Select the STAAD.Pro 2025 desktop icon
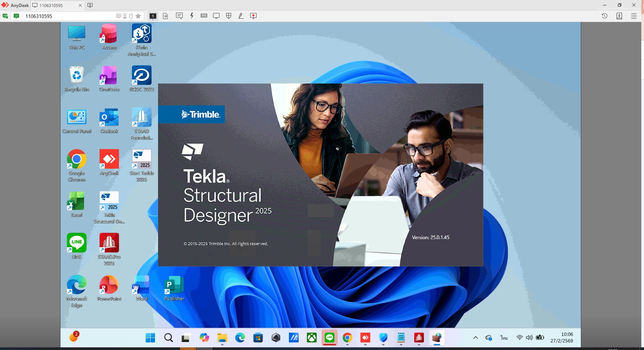This screenshot has width=644, height=350. point(109,249)
